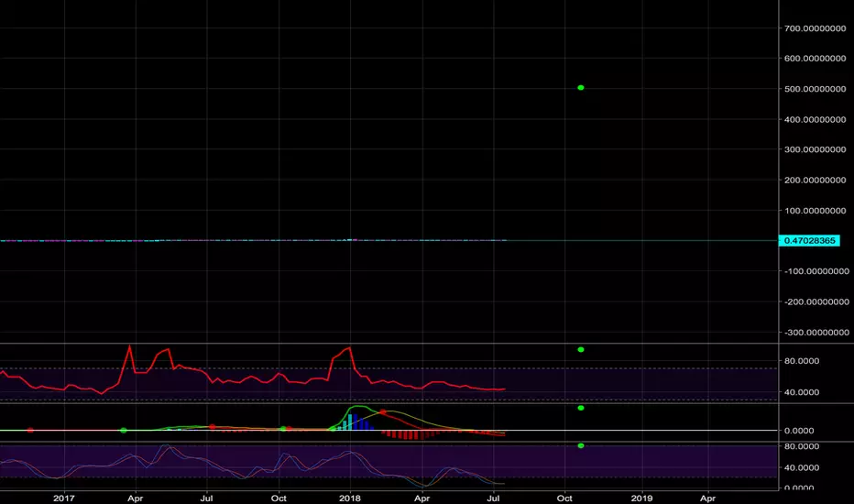Image resolution: width=854 pixels, height=504 pixels.
Task: Click the cyan 0.47028365 current price label
Action: (x=809, y=241)
